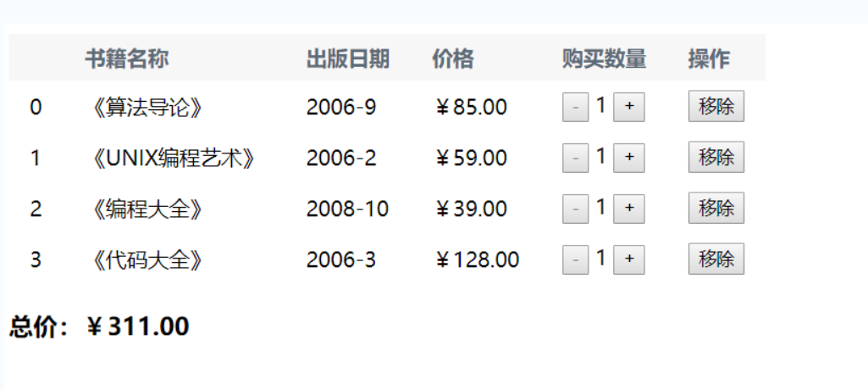
Task: Select the 出版日期 column header
Action: point(348,58)
